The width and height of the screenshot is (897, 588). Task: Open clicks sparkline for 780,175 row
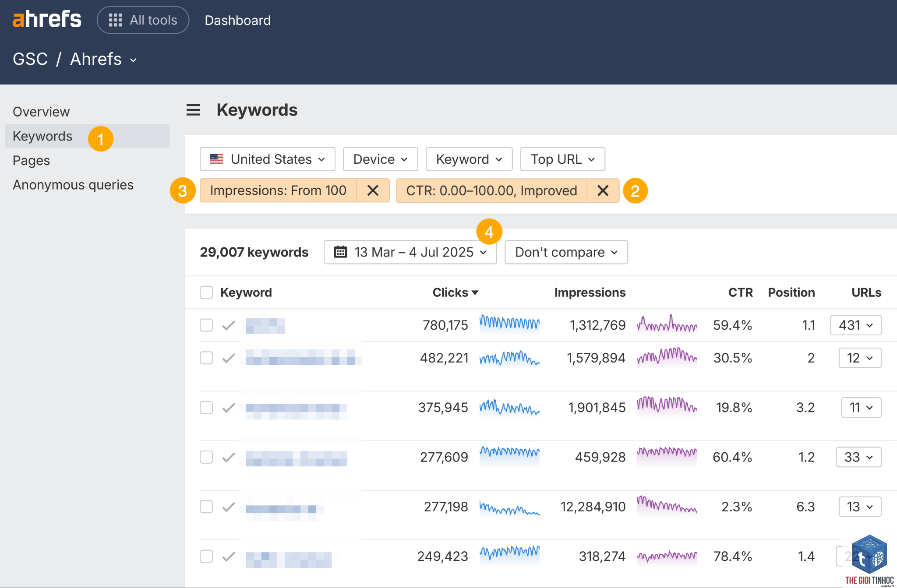509,324
